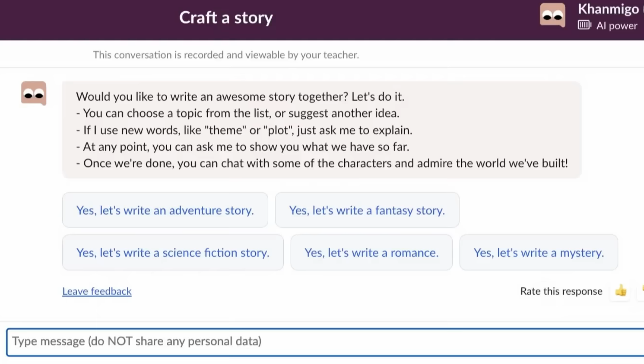The image size is (644, 364).
Task: Pick "Yes, let's write a romance."
Action: coord(371,252)
